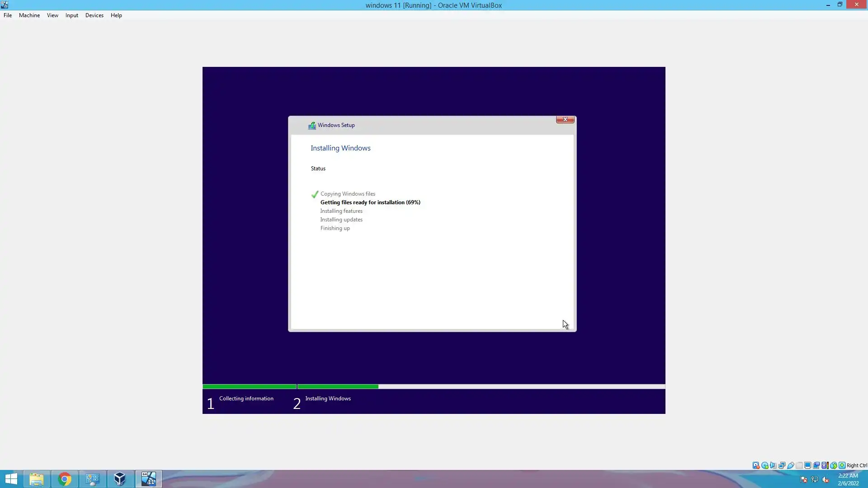Open Google Chrome from the taskbar
The width and height of the screenshot is (868, 488).
tap(65, 479)
